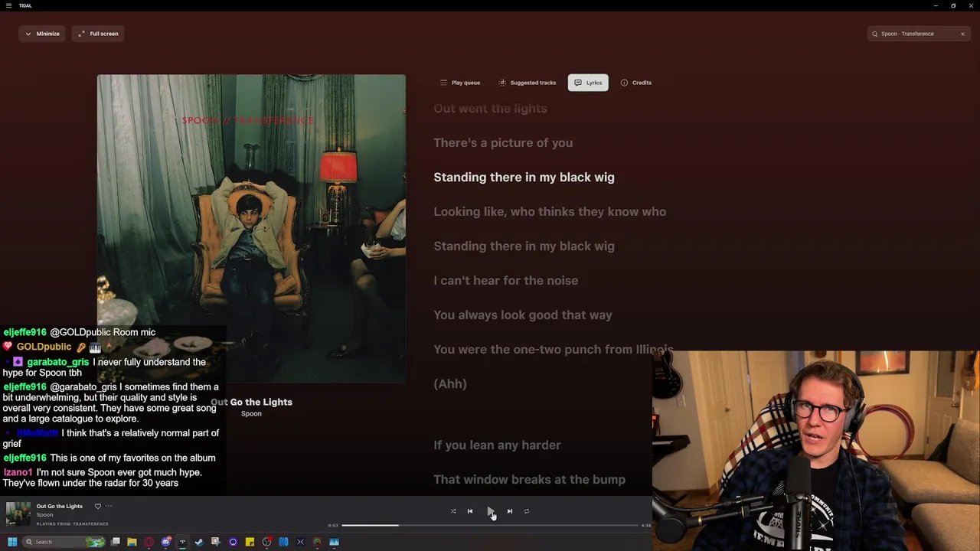Open Steam from the taskbar
Screen dimensions: 980x551
click(x=199, y=542)
